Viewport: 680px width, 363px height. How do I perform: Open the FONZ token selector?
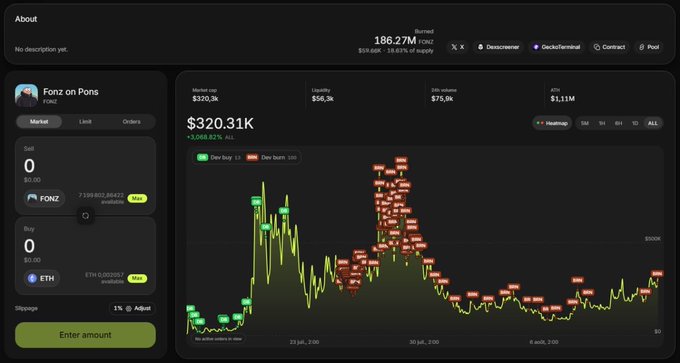[45, 199]
